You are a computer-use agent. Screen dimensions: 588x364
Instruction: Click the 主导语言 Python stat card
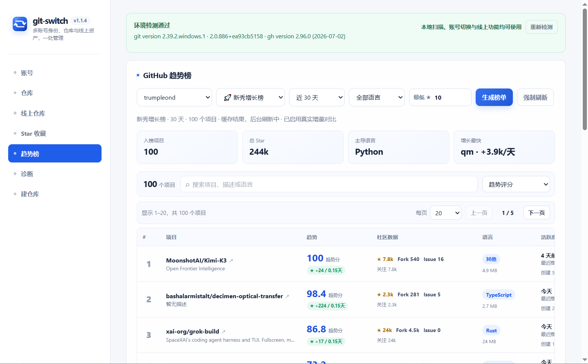tap(398, 147)
